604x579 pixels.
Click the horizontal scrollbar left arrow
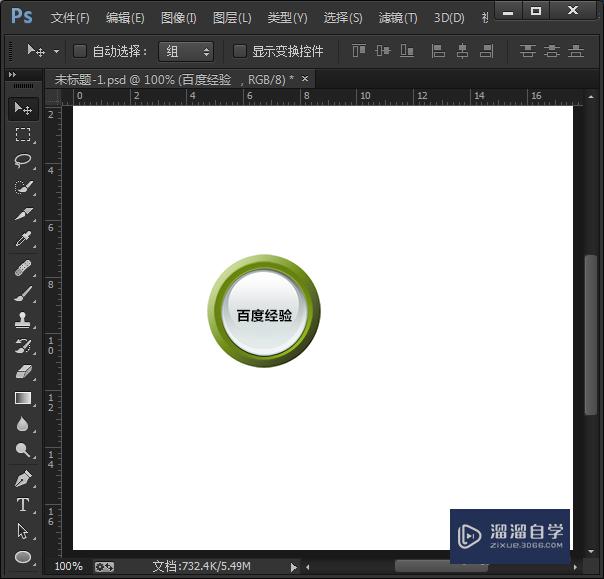coord(307,567)
